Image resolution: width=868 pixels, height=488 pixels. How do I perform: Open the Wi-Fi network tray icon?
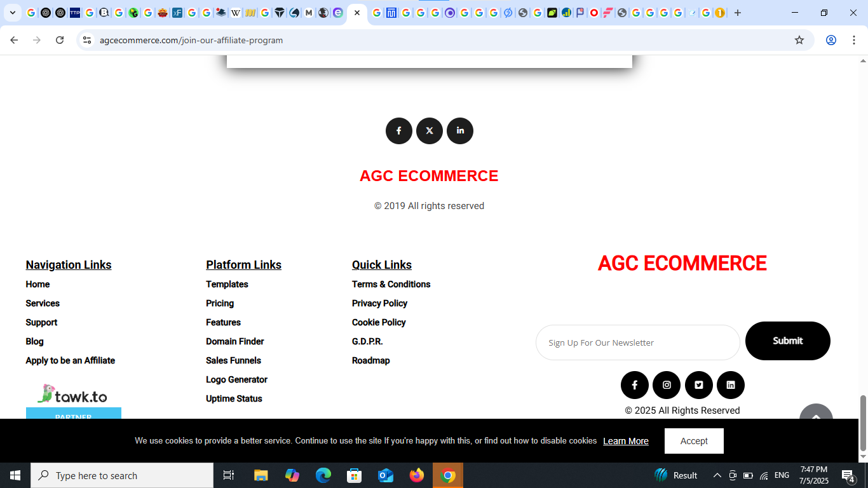point(764,475)
